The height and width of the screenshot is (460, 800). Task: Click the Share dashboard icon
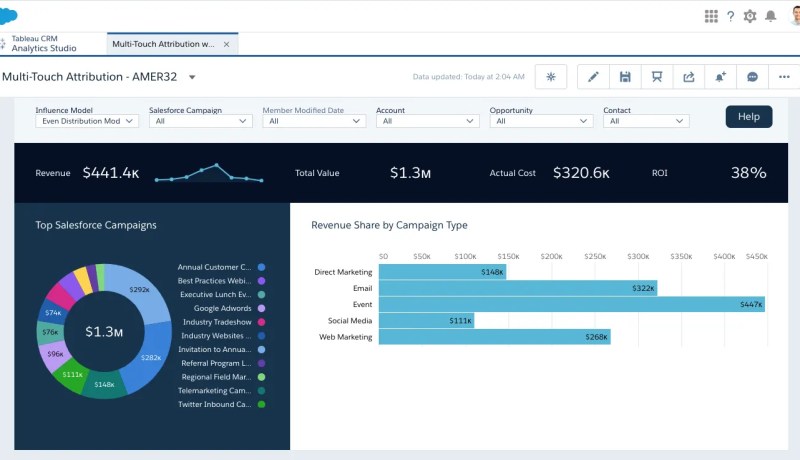(688, 77)
